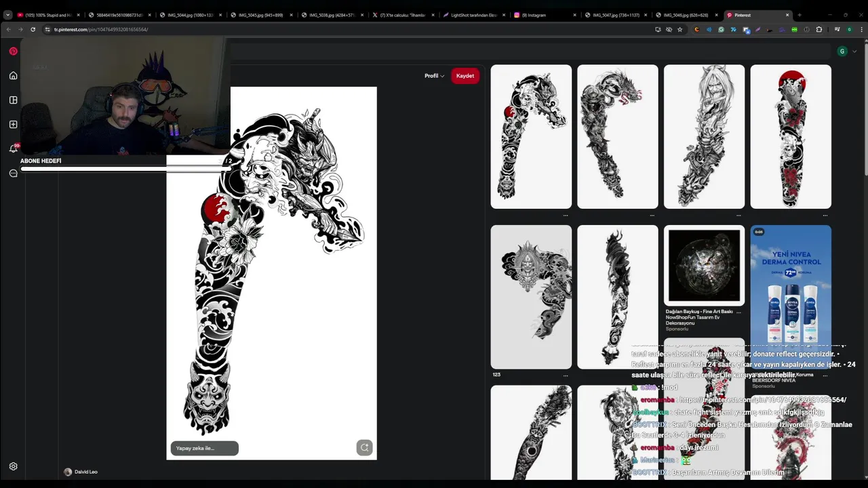This screenshot has width=868, height=488.
Task: Open red flowers sleeve pin
Action: (791, 136)
